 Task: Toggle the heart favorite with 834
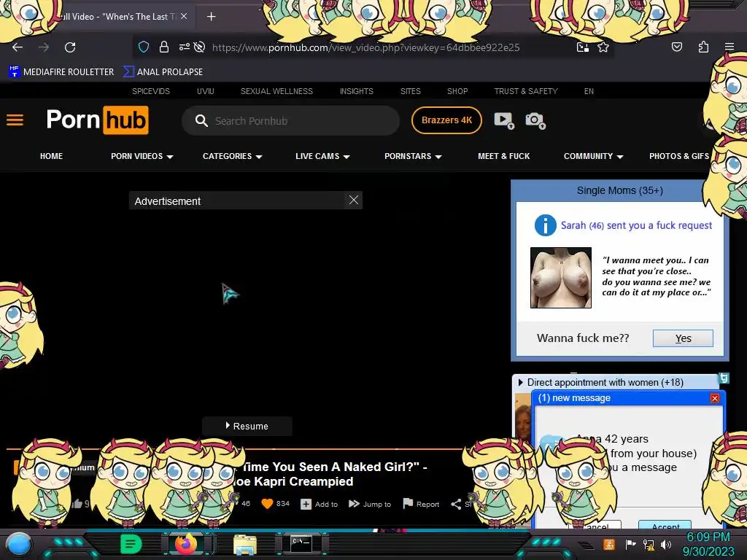pos(275,504)
